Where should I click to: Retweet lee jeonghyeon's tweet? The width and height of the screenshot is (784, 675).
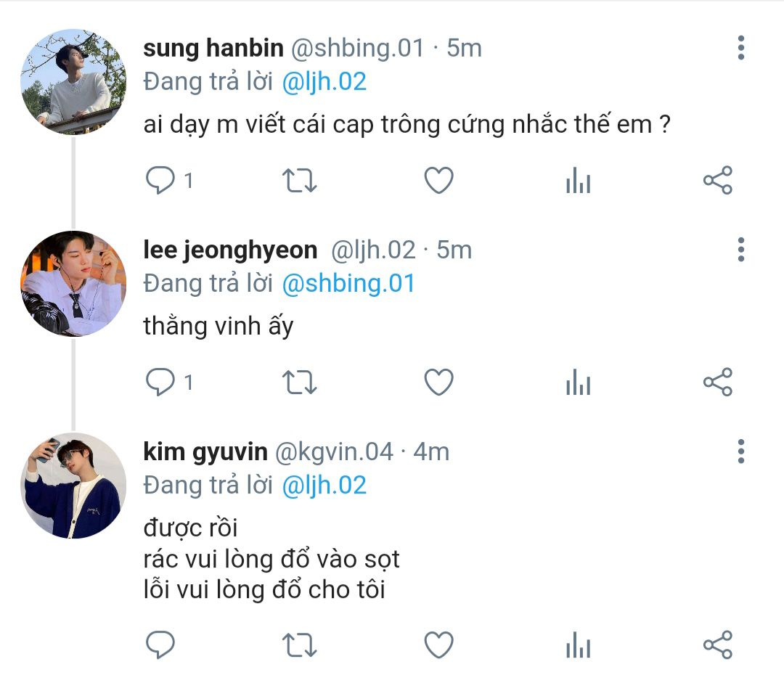pyautogui.click(x=300, y=382)
